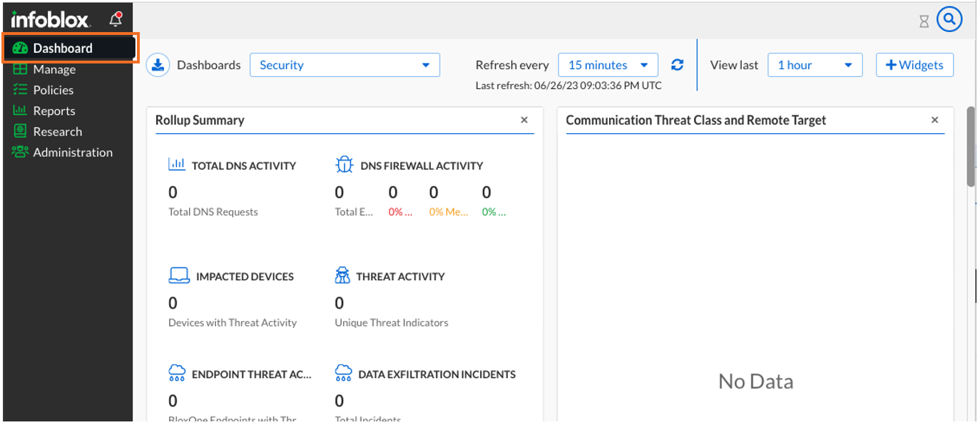Viewport: 980px width, 425px height.
Task: Click the hourglass icon in header
Action: tap(924, 21)
